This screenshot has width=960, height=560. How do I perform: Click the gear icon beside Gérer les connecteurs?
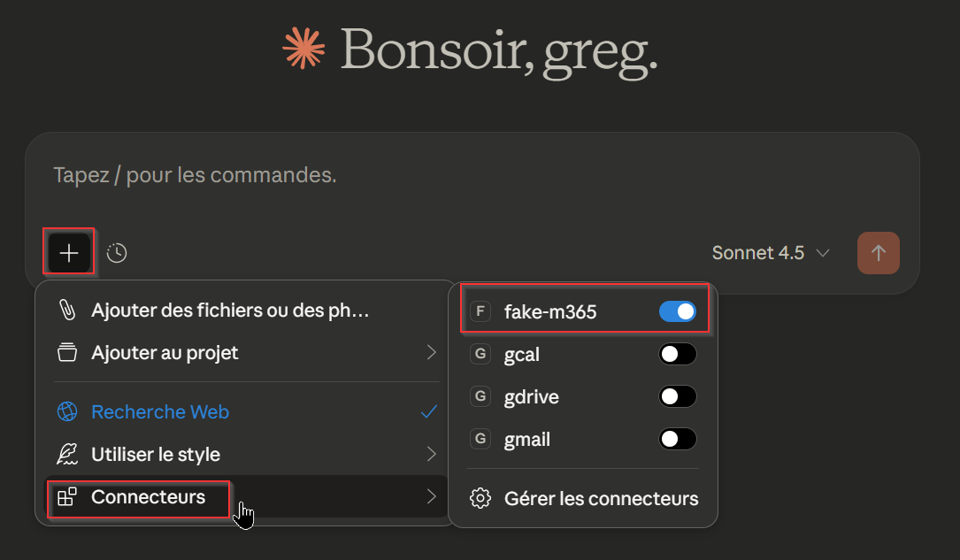pos(480,498)
